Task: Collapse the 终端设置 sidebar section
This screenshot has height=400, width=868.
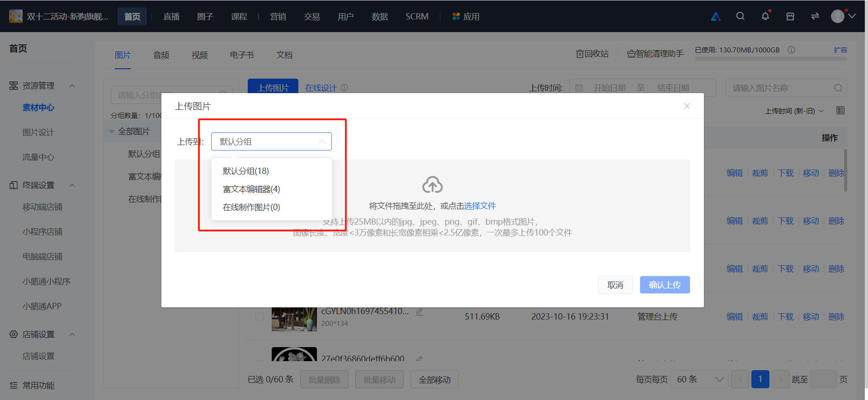Action: click(72, 185)
